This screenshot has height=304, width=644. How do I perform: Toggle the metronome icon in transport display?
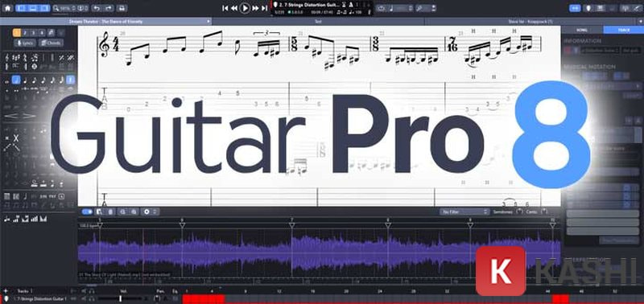coord(351,6)
